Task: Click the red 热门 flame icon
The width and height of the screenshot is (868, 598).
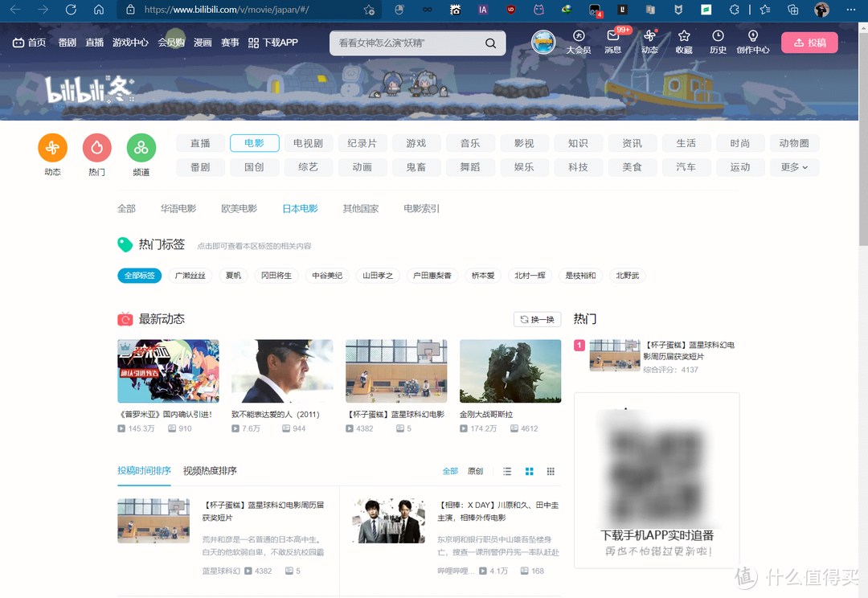Action: click(97, 148)
